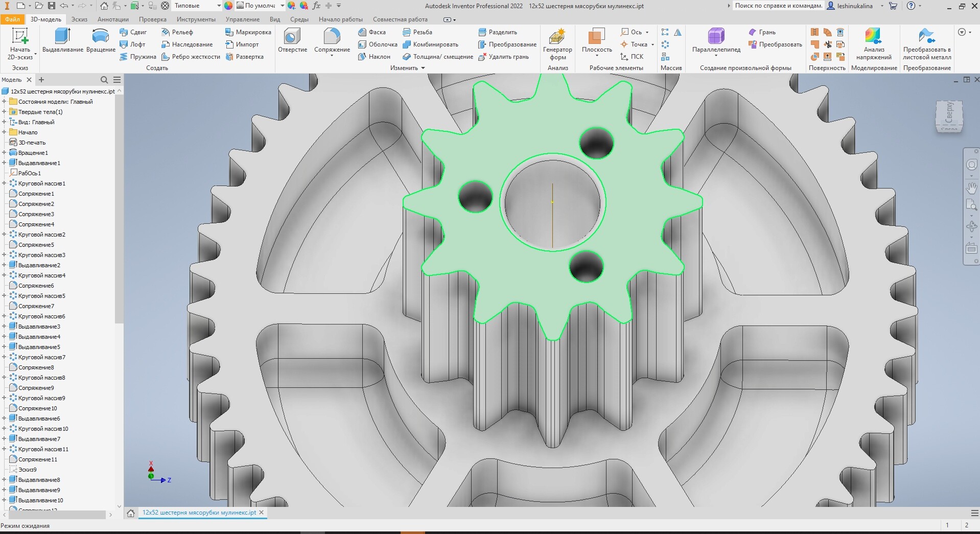980x534 pixels.
Task: Select the Вращение (Revolve) tool
Action: coord(100,41)
